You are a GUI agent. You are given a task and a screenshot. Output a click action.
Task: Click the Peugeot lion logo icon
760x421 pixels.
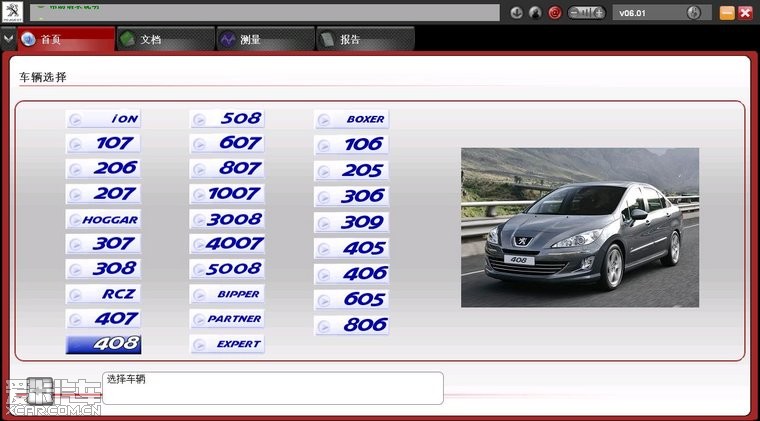12,12
